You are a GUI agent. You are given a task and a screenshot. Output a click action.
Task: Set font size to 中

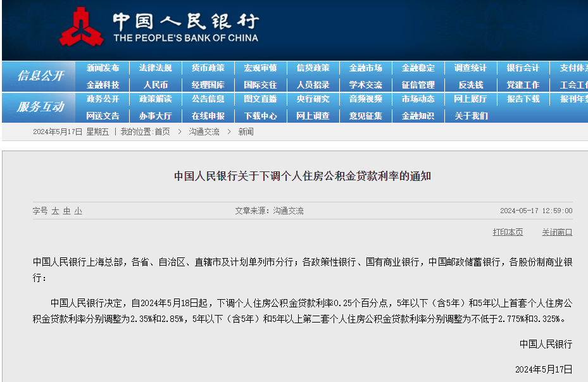[66, 211]
